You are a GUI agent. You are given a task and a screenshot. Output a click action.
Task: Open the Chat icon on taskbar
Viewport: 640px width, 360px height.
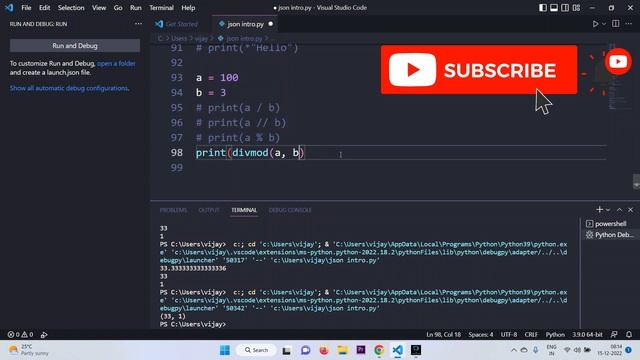coord(305,350)
